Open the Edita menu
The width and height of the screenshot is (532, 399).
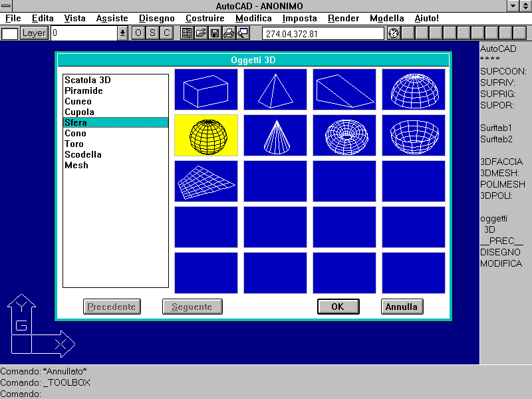(43, 19)
